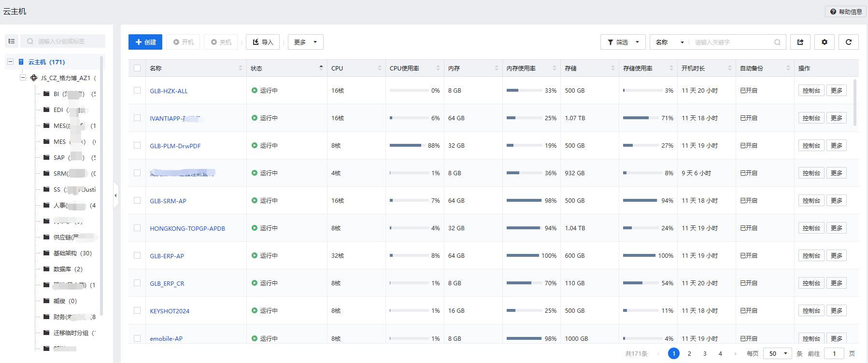Open the 更多 dropdown in the toolbar
The width and height of the screenshot is (868, 363).
click(305, 42)
